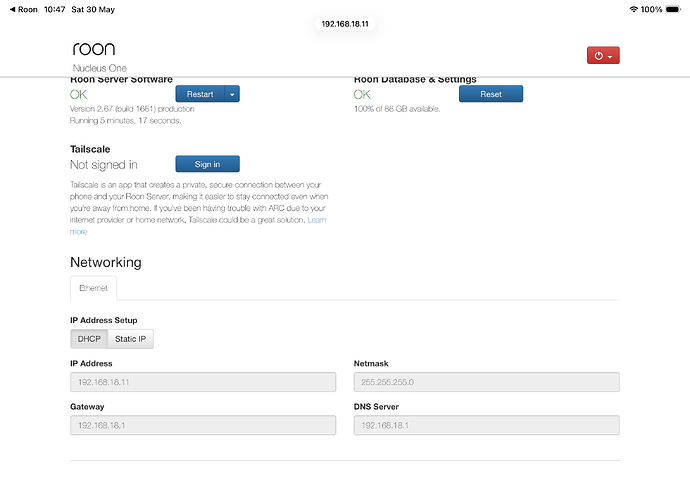Image resolution: width=690 pixels, height=479 pixels.
Task: Click the Reset database button
Action: coord(491,94)
